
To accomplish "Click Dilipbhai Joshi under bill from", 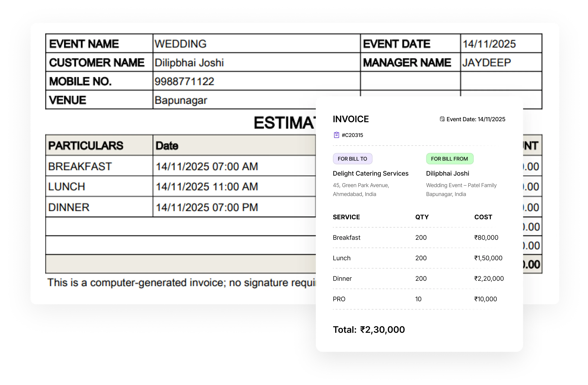I will pyautogui.click(x=448, y=173).
